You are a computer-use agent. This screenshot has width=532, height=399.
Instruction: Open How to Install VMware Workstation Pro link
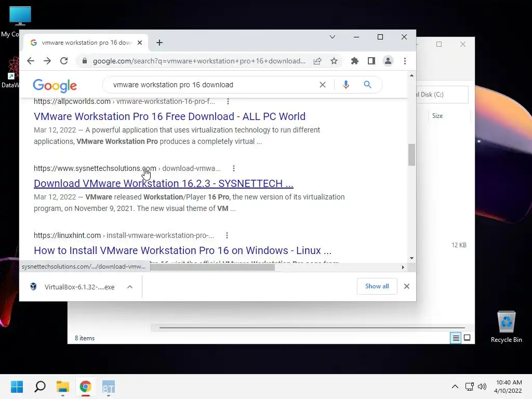(x=182, y=250)
